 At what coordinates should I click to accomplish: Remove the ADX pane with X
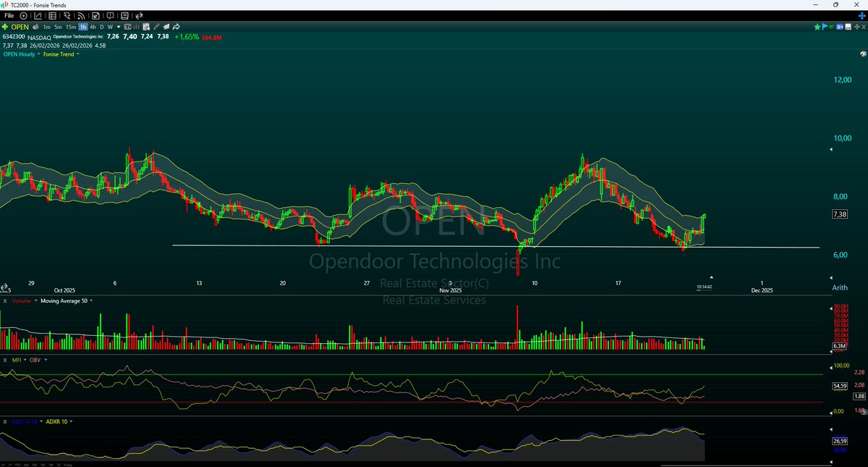tap(5, 421)
